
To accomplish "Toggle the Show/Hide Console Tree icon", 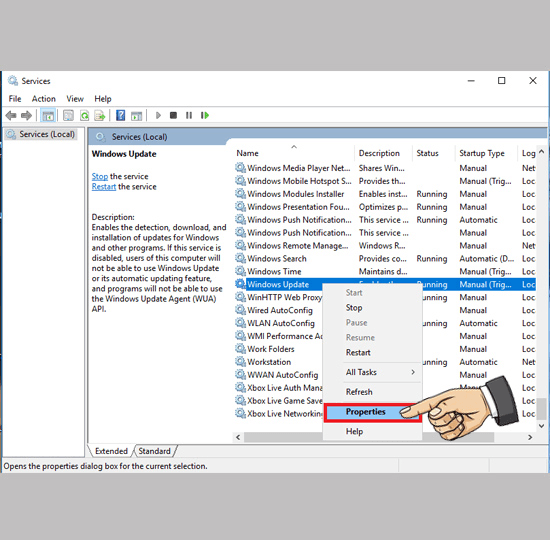I will (x=48, y=115).
